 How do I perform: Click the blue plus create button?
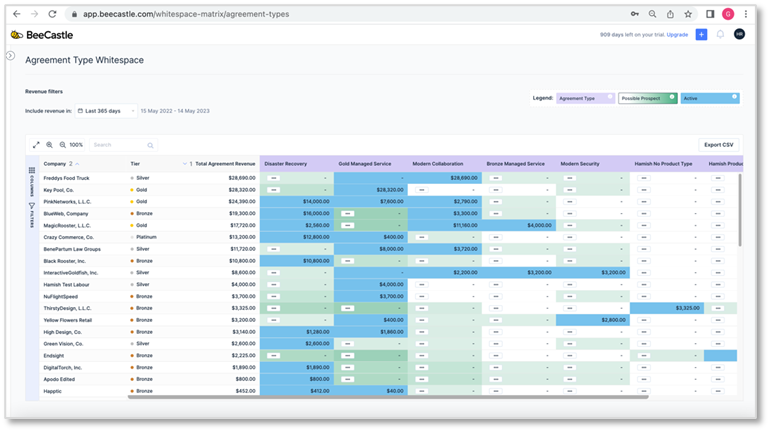(x=701, y=34)
